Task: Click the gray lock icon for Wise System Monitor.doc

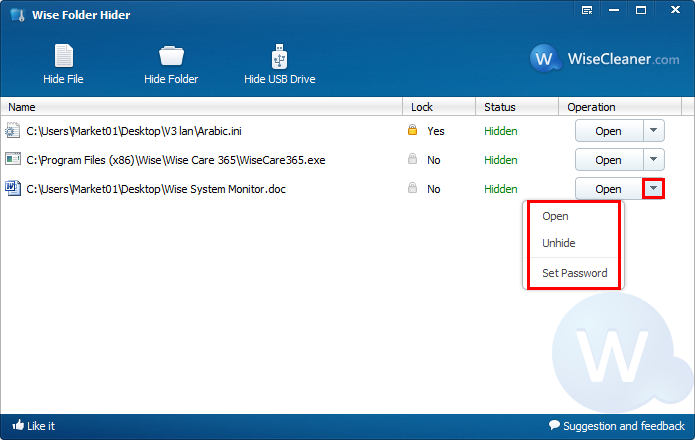Action: pos(412,187)
